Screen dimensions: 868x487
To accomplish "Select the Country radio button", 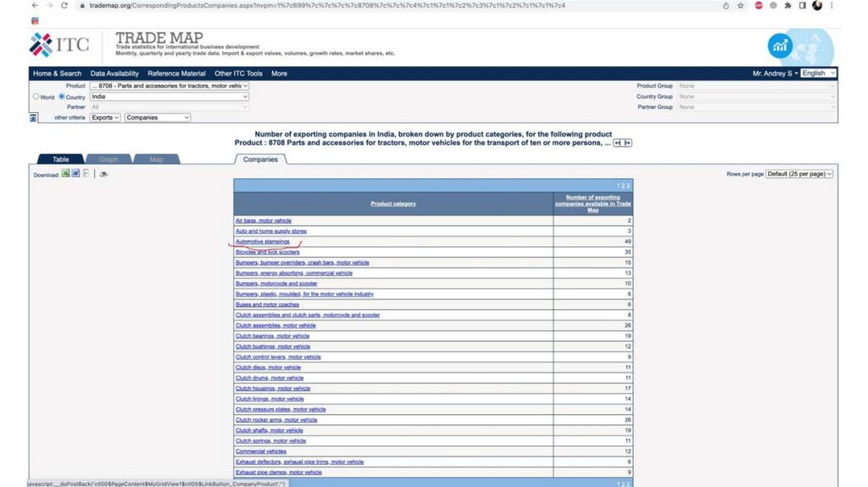I will click(62, 97).
